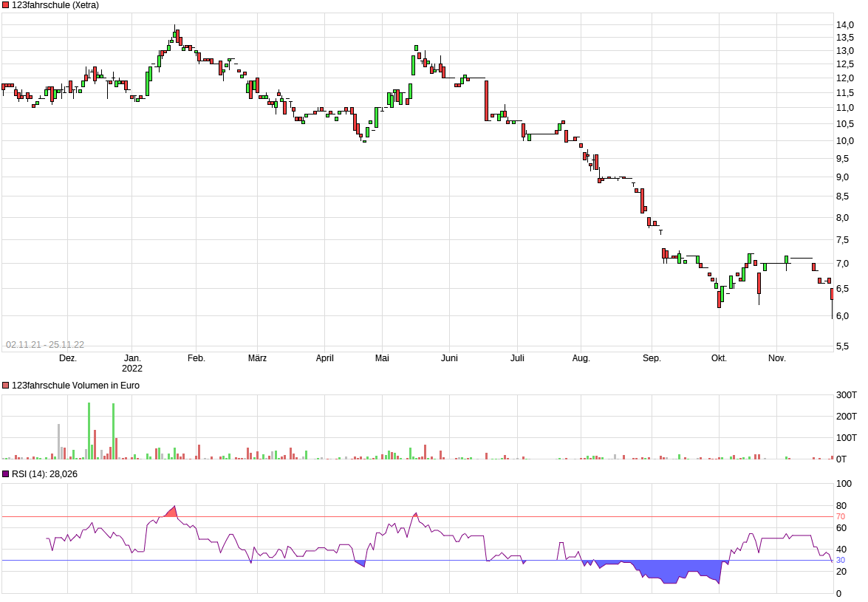Click the 'Aug.' month label
868x602 pixels.
pyautogui.click(x=581, y=358)
